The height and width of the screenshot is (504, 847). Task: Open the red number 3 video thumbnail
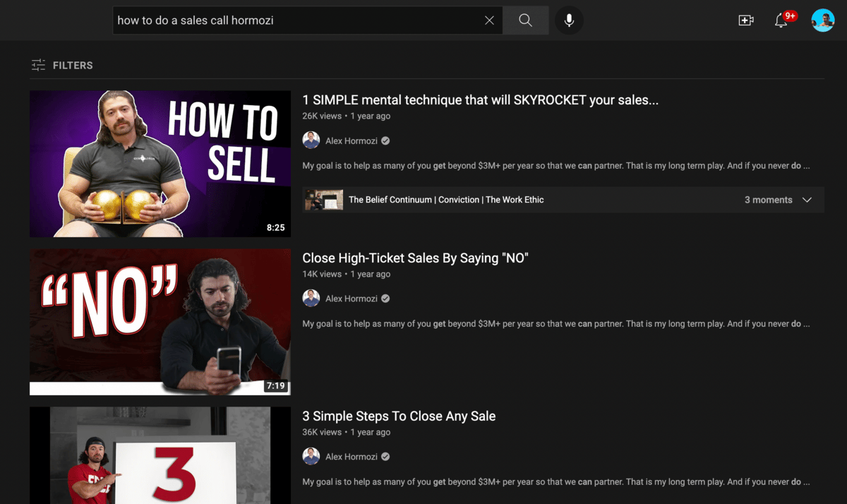[x=160, y=455]
